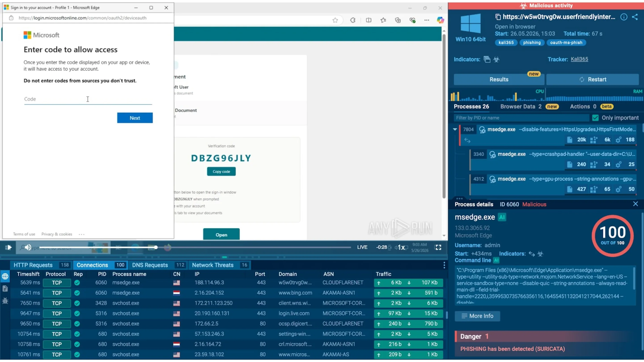Image resolution: width=644 pixels, height=362 pixels.
Task: Click the phishing tag
Action: pyautogui.click(x=532, y=42)
